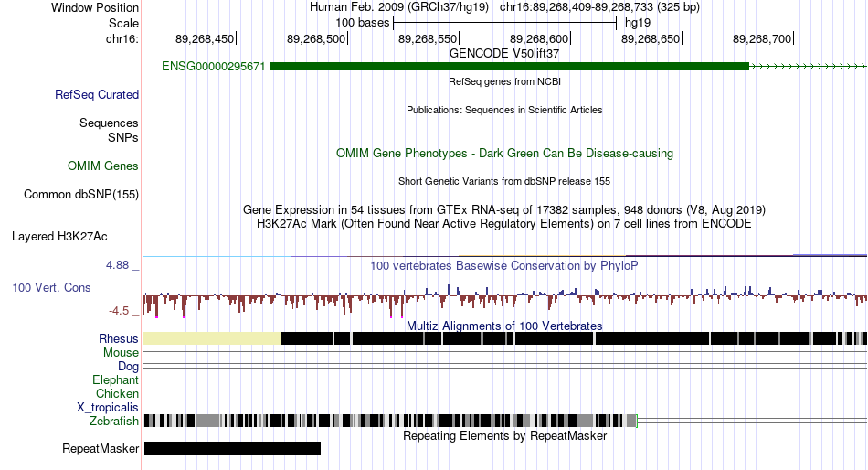
Task: Click the SNPs track label
Action: pos(123,137)
